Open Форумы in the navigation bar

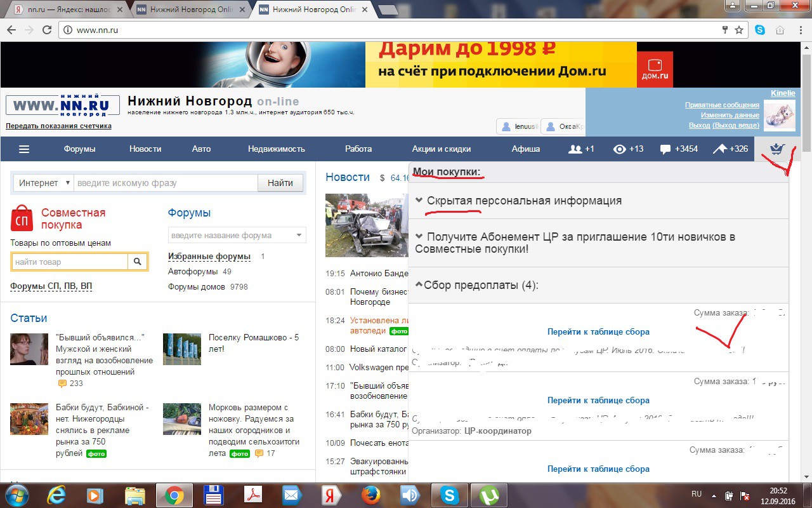pyautogui.click(x=79, y=149)
